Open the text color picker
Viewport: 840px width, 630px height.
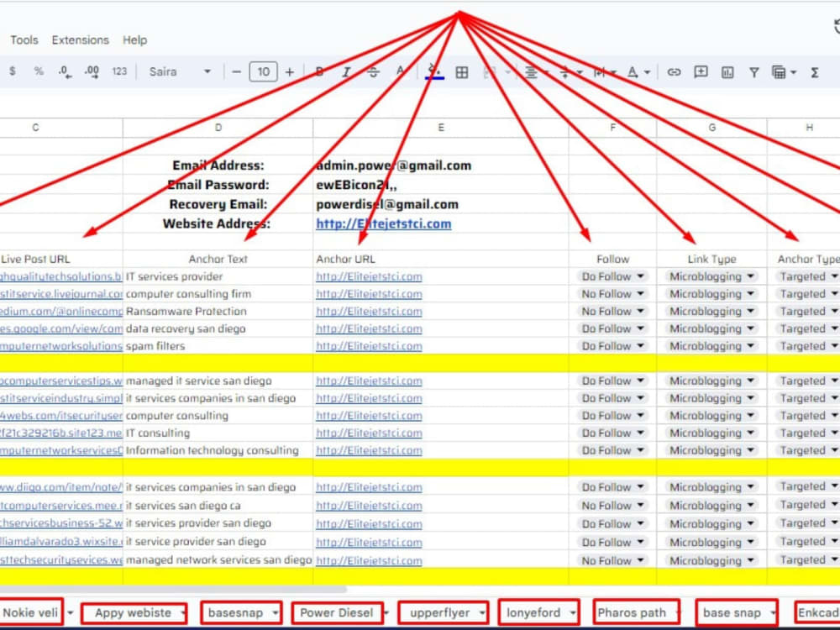click(x=400, y=71)
